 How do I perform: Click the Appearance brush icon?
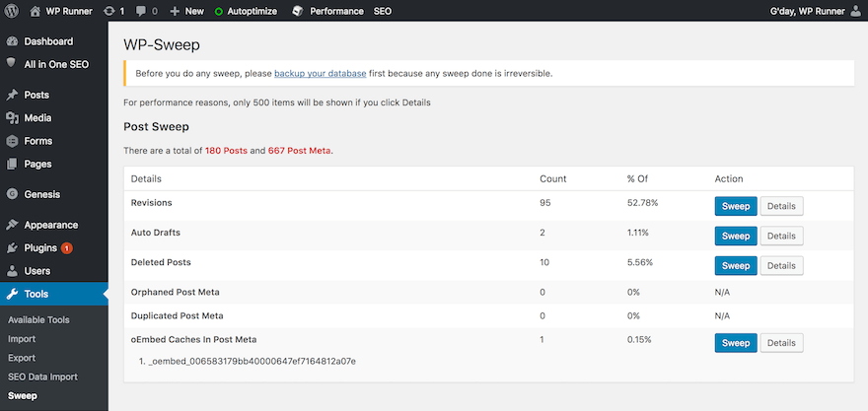[12, 225]
